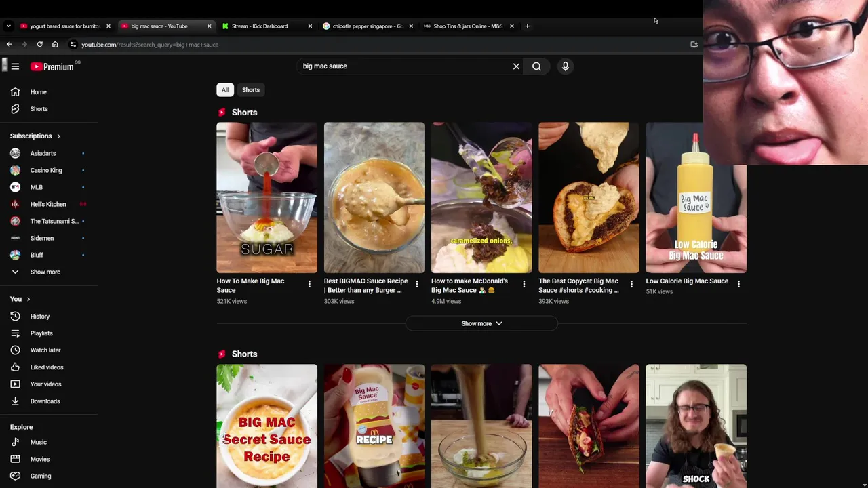Viewport: 868px width, 488px height.
Task: Expand the You section chevron
Action: [28, 299]
